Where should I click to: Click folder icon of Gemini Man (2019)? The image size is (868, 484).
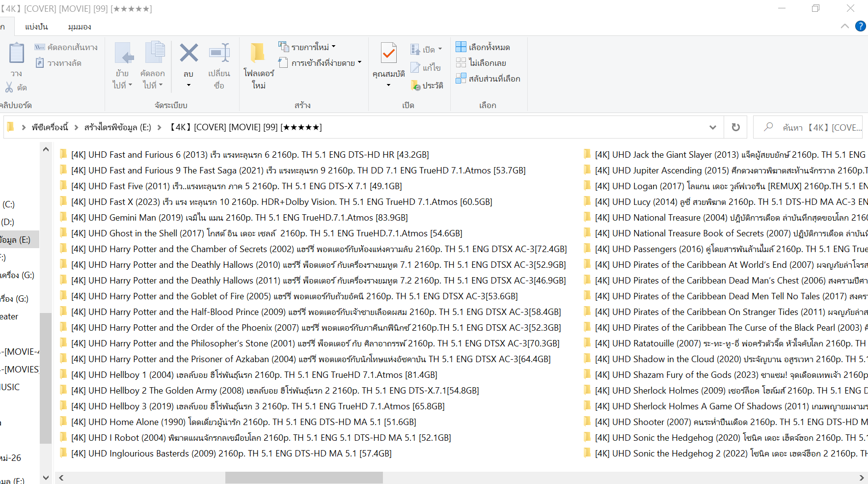click(63, 217)
